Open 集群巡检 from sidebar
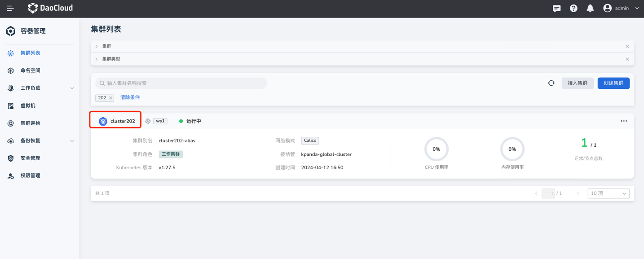 coord(30,123)
